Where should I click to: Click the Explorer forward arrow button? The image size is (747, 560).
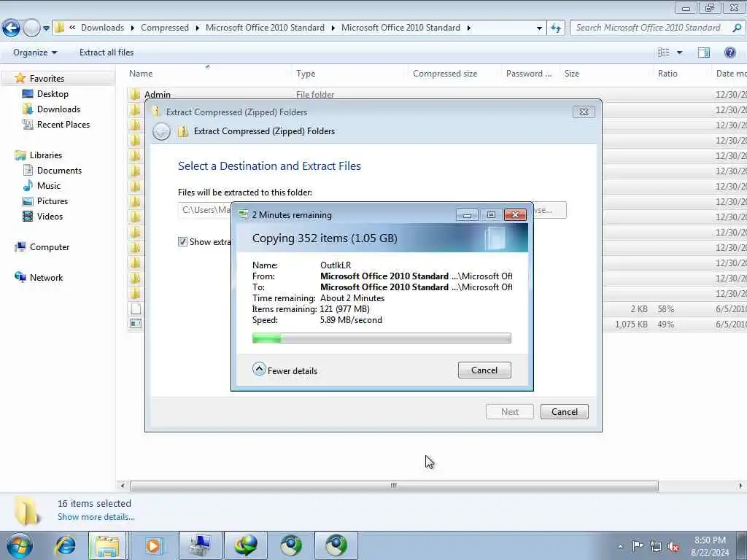tap(31, 28)
